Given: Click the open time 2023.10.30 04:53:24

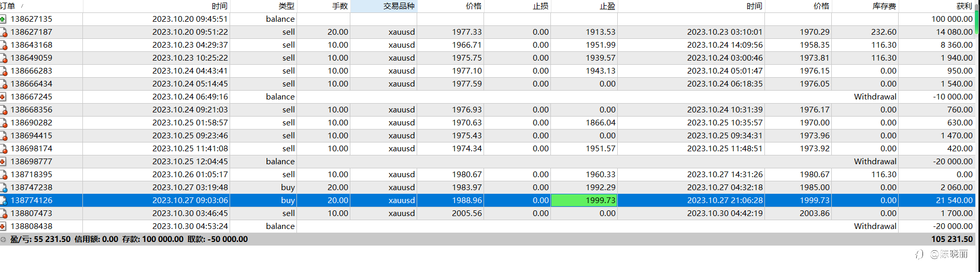Looking at the screenshot, I should 190,226.
